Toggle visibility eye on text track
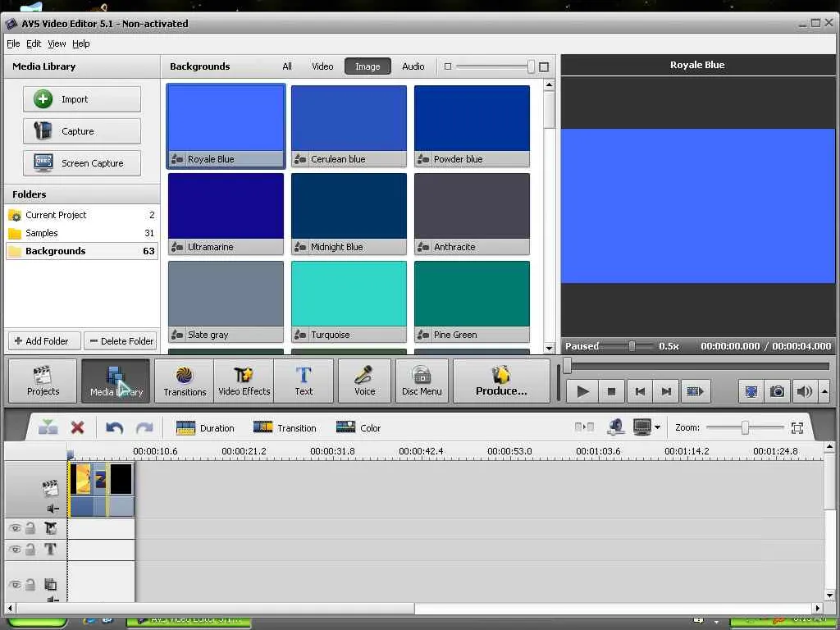The height and width of the screenshot is (630, 840). tap(15, 550)
